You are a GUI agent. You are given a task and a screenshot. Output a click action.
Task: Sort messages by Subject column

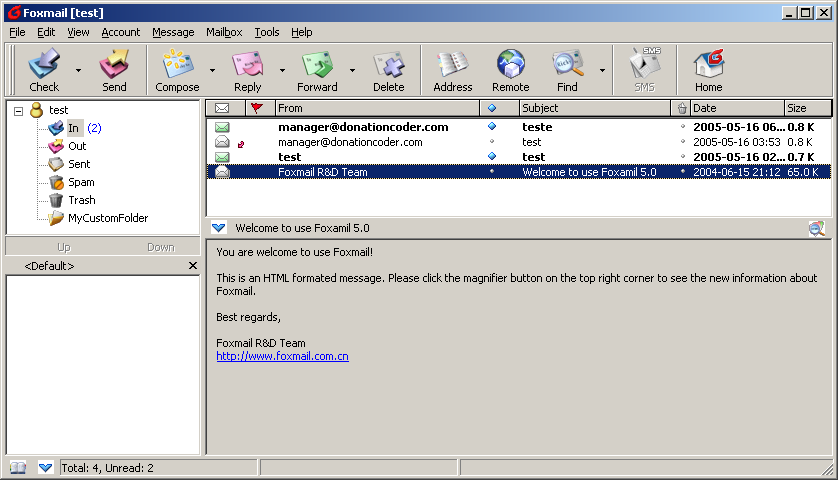595,108
